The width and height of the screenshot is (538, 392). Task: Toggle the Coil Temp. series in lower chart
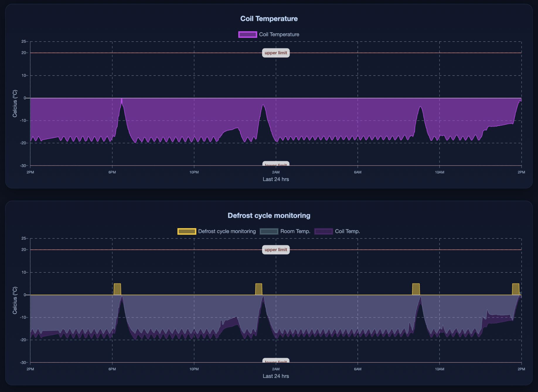[x=347, y=231]
